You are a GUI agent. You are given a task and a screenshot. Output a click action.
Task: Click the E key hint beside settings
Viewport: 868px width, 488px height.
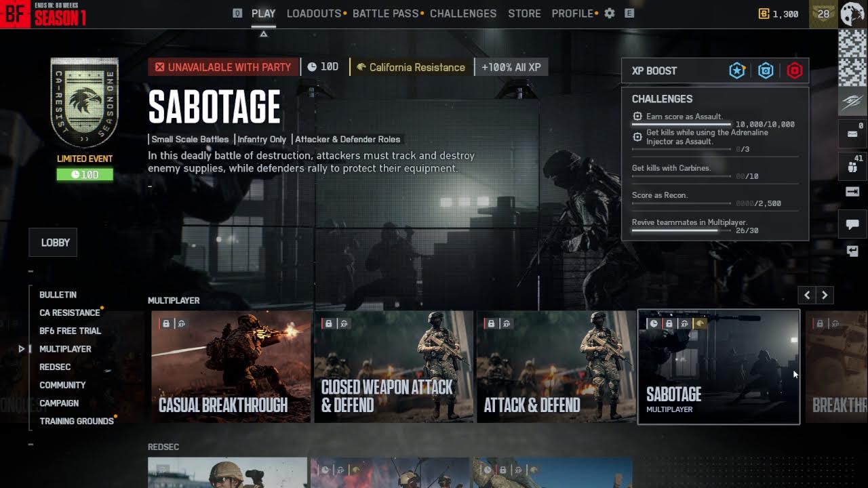pyautogui.click(x=629, y=14)
